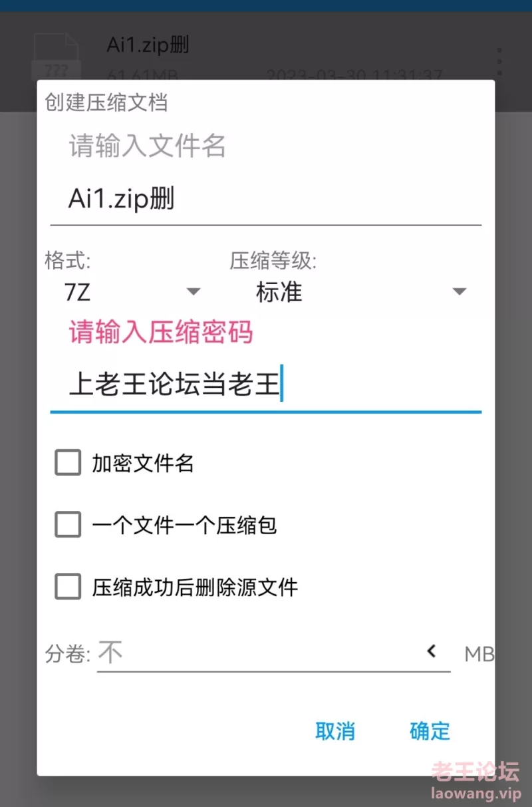The width and height of the screenshot is (532, 807).
Task: Click the split volume arrow icon
Action: point(432,651)
